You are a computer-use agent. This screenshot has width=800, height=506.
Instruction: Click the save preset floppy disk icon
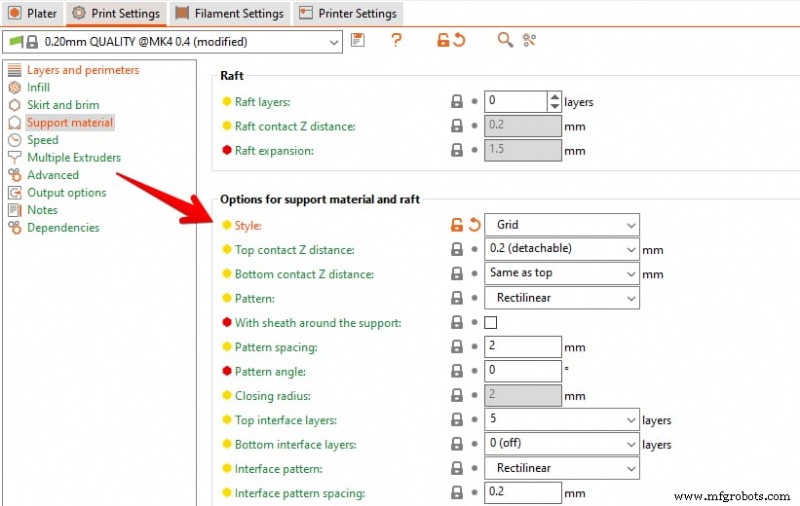coord(358,40)
